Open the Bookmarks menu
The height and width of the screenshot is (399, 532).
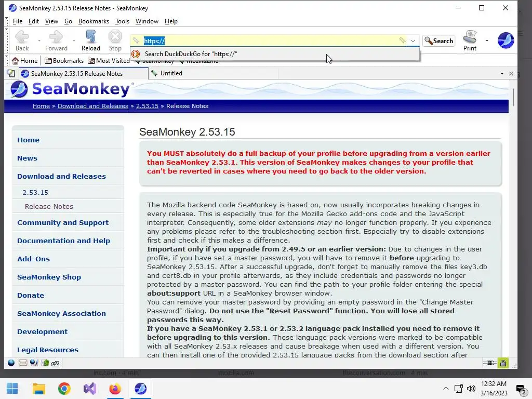94,21
